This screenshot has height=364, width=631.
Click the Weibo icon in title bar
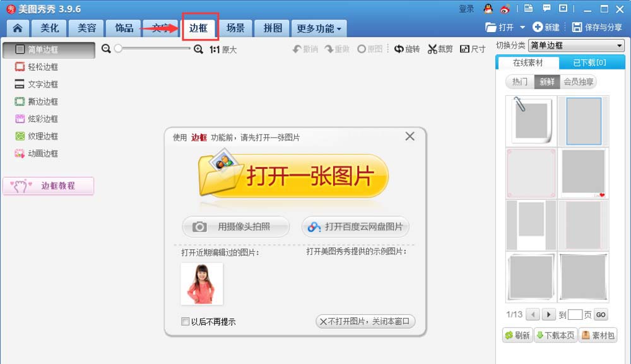505,8
